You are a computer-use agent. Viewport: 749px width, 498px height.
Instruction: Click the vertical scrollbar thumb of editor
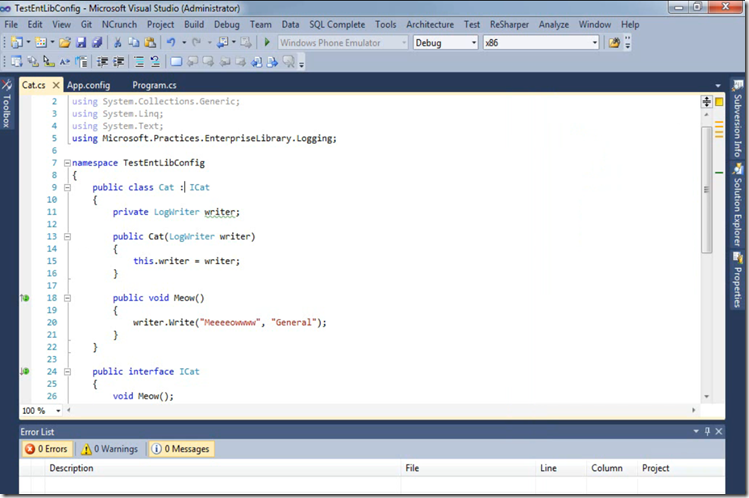[706, 190]
